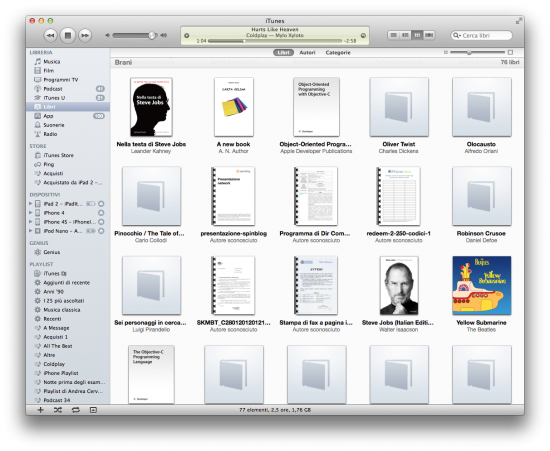Switch to album list view icon
Viewport: 550px width, 451px height.
coord(405,35)
